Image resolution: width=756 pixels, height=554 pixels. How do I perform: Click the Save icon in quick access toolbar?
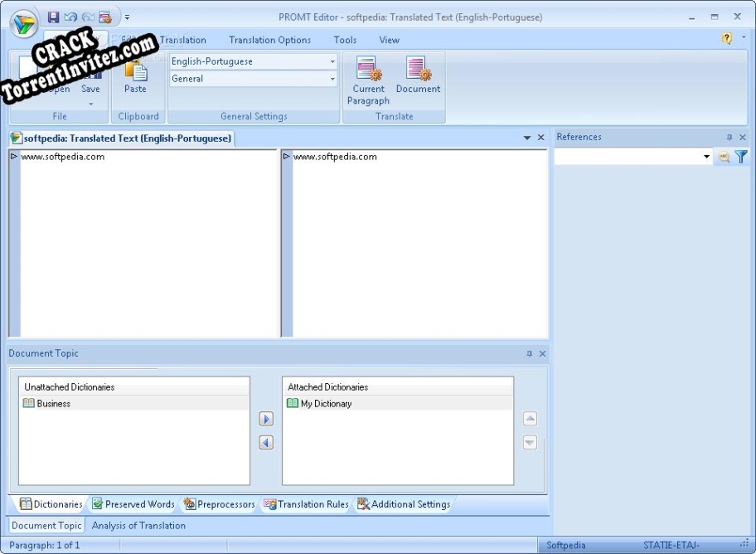[x=52, y=17]
